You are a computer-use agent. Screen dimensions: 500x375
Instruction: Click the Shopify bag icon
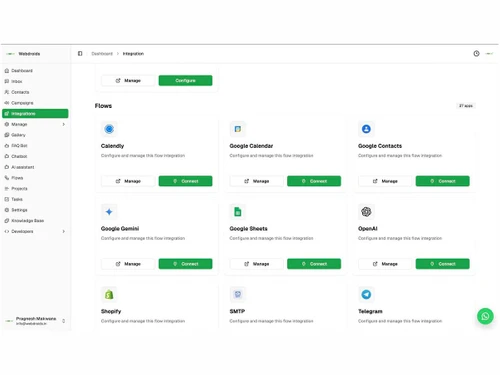[x=109, y=294]
